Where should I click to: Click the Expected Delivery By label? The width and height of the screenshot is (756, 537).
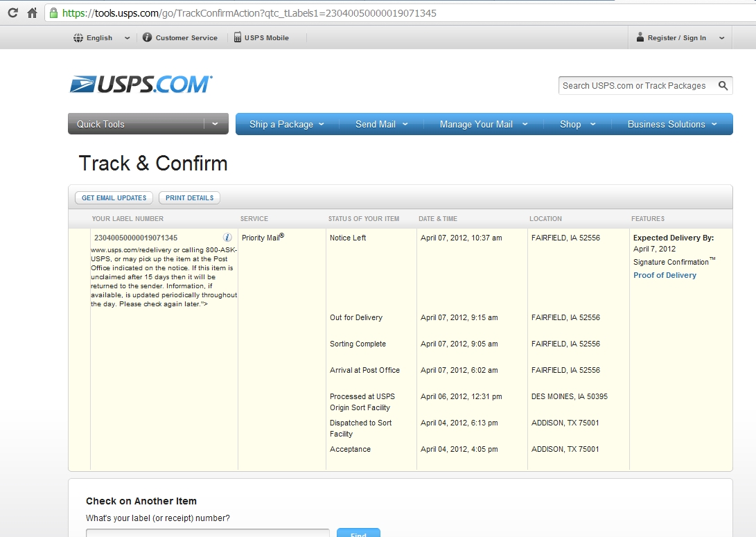coord(673,238)
